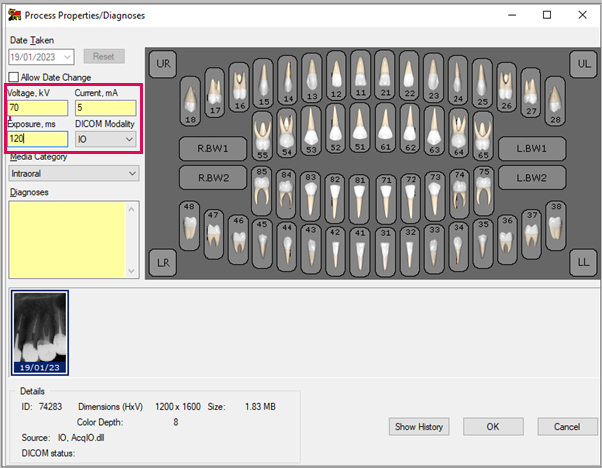This screenshot has width=602, height=468.
Task: Select tooth 37 in the chart
Action: coord(532,234)
